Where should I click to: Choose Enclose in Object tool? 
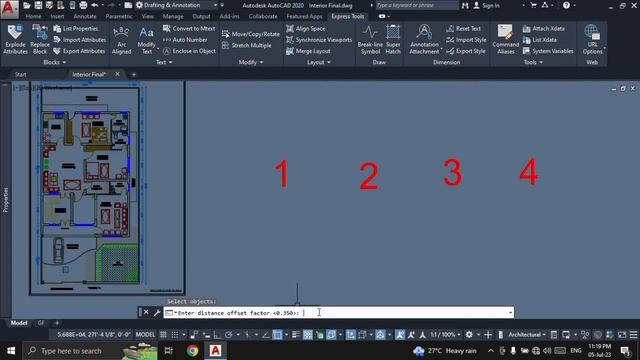(189, 51)
